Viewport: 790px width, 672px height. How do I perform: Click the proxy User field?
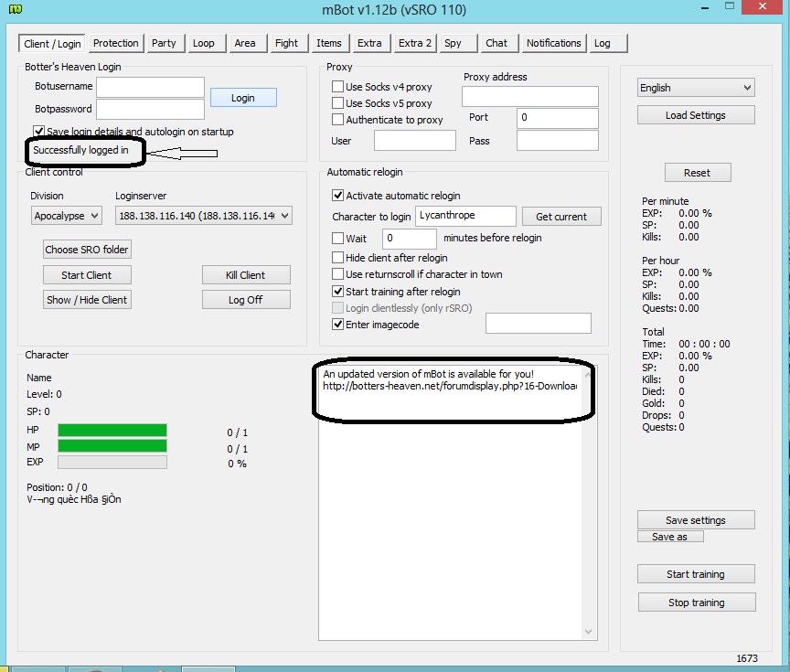[414, 141]
